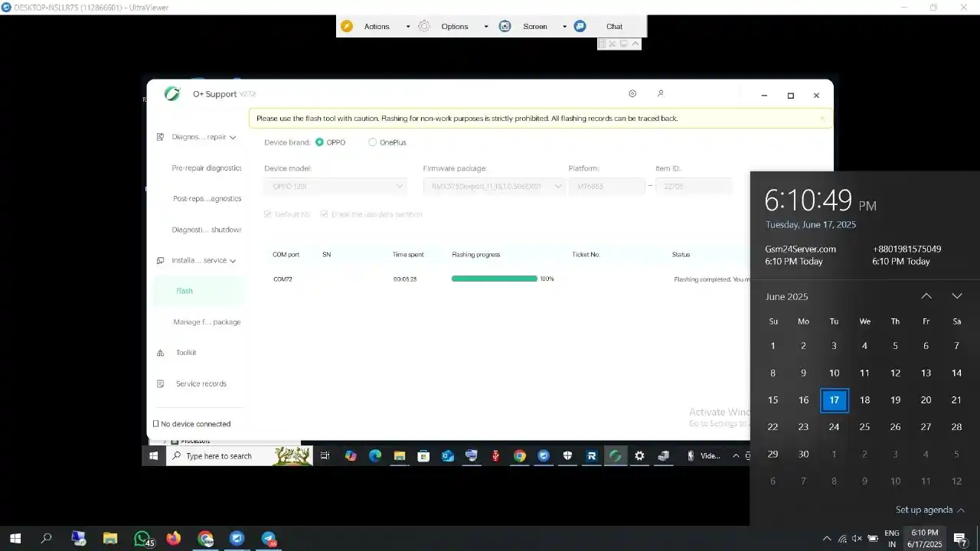Click the remote Windows Start button
Viewport: 980px width, 551px height.
tap(153, 455)
